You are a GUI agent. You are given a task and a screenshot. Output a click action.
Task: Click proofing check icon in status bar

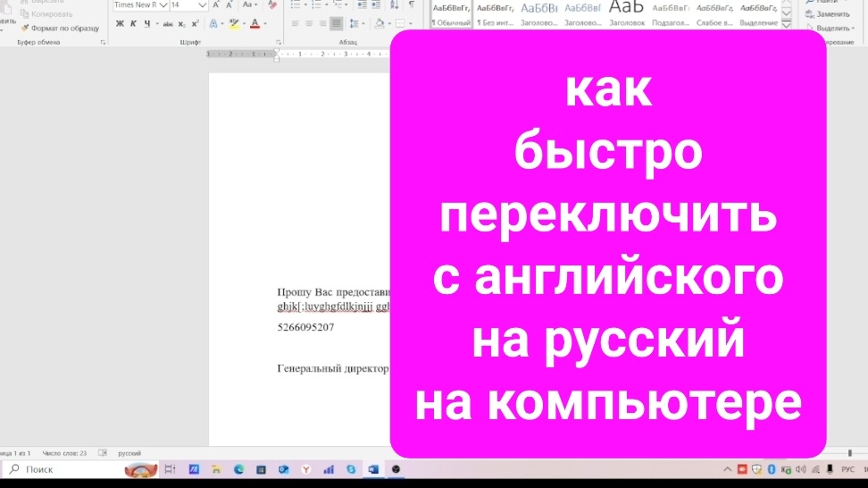[x=103, y=453]
